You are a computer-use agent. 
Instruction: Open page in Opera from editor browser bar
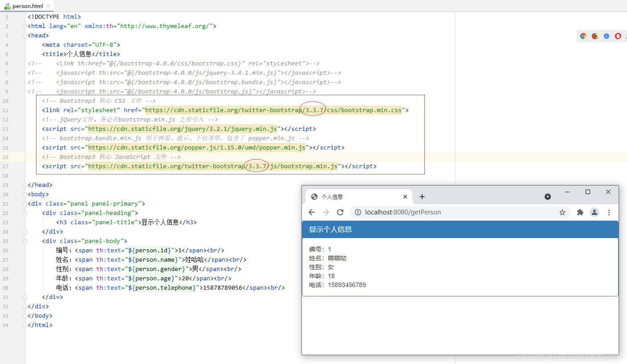pos(618,36)
